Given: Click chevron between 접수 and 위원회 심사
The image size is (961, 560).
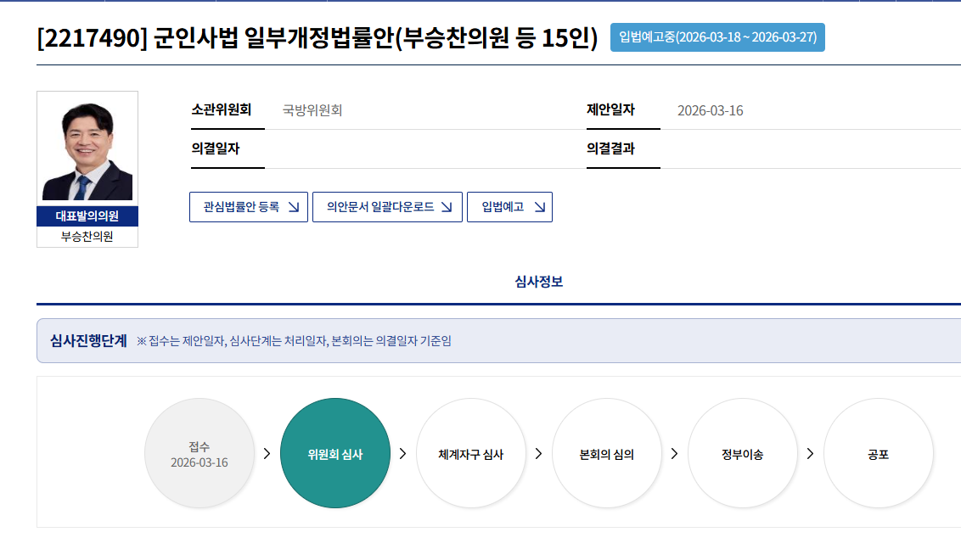Looking at the screenshot, I should (x=267, y=454).
